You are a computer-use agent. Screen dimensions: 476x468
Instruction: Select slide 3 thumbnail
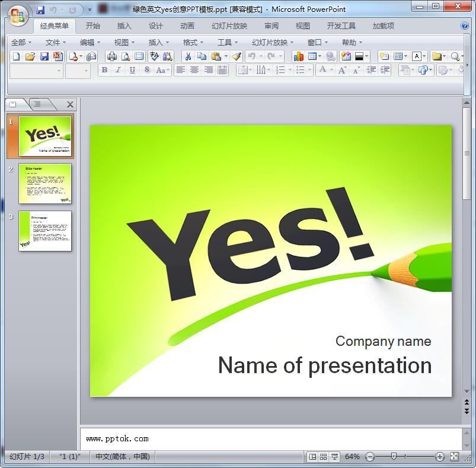(45, 231)
